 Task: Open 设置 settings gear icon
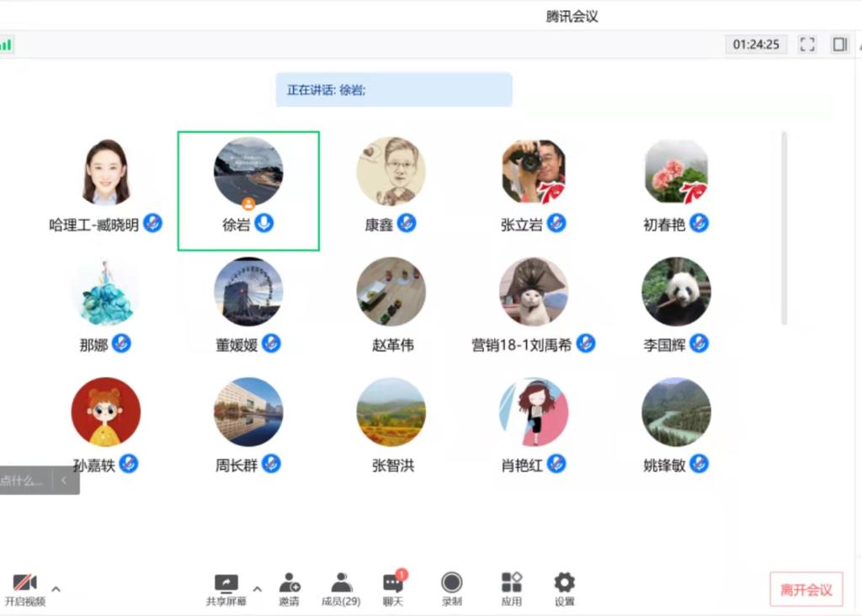[564, 582]
